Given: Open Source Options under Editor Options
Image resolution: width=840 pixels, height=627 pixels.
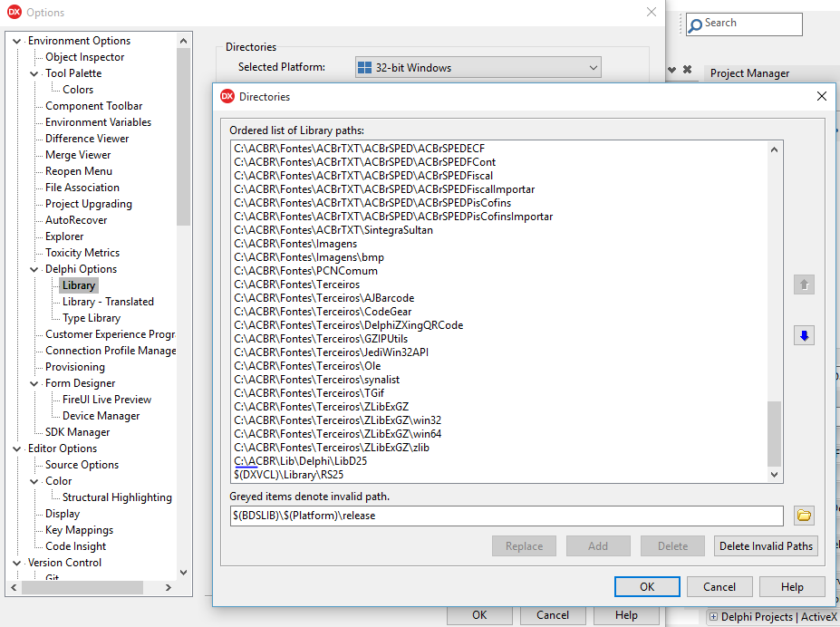Looking at the screenshot, I should pos(82,465).
